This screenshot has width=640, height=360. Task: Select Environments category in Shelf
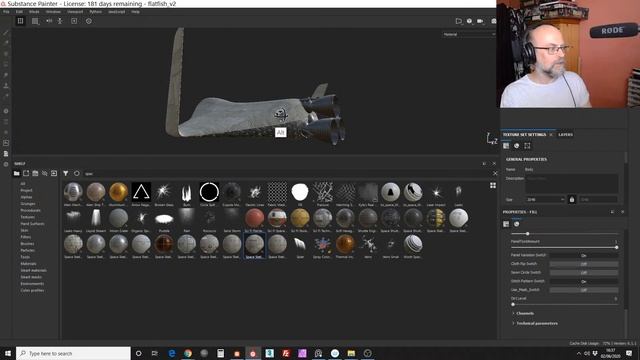click(32, 284)
